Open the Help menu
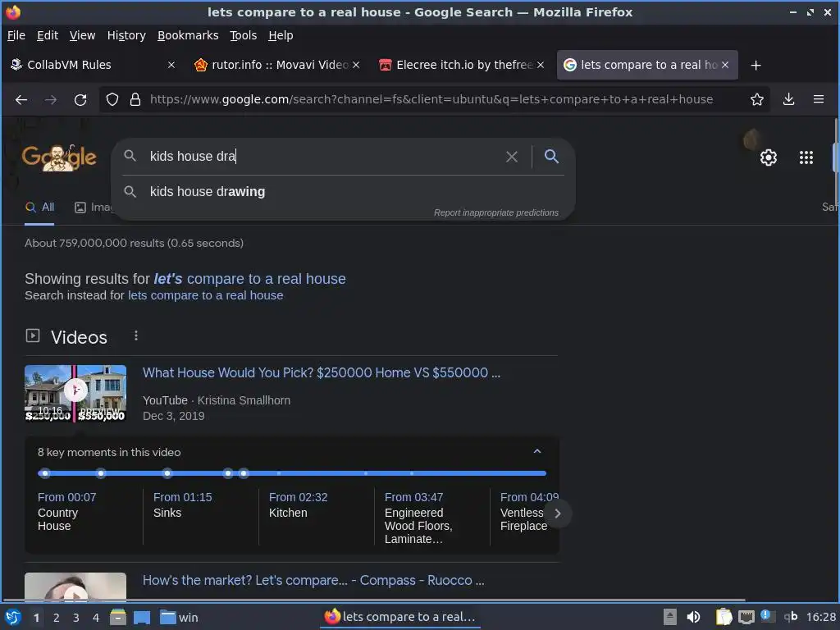Image resolution: width=840 pixels, height=630 pixels. (x=281, y=35)
